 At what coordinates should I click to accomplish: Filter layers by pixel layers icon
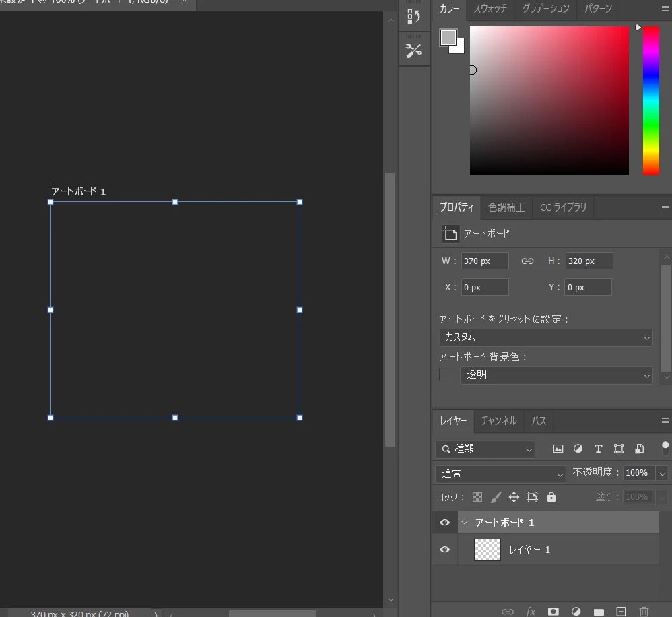coord(558,449)
